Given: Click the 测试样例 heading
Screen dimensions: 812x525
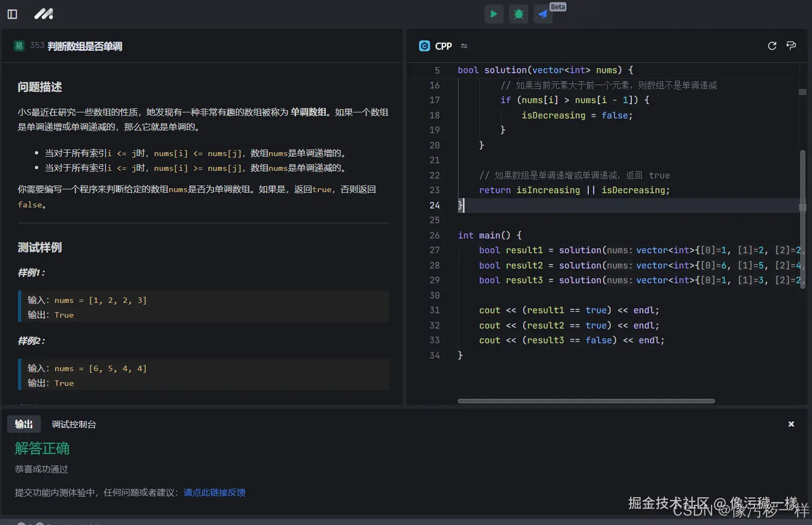Looking at the screenshot, I should [x=40, y=247].
